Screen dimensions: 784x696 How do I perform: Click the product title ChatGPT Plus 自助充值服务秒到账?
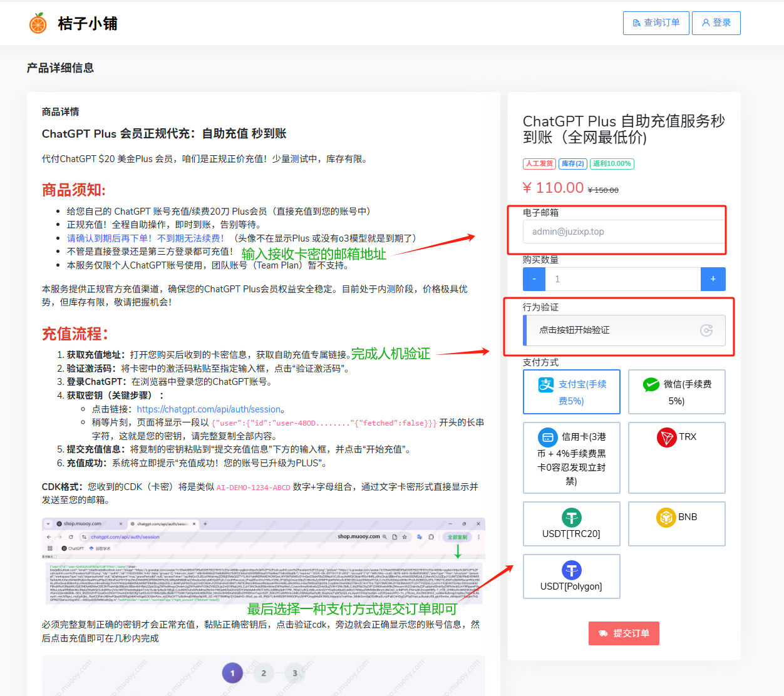click(x=624, y=129)
